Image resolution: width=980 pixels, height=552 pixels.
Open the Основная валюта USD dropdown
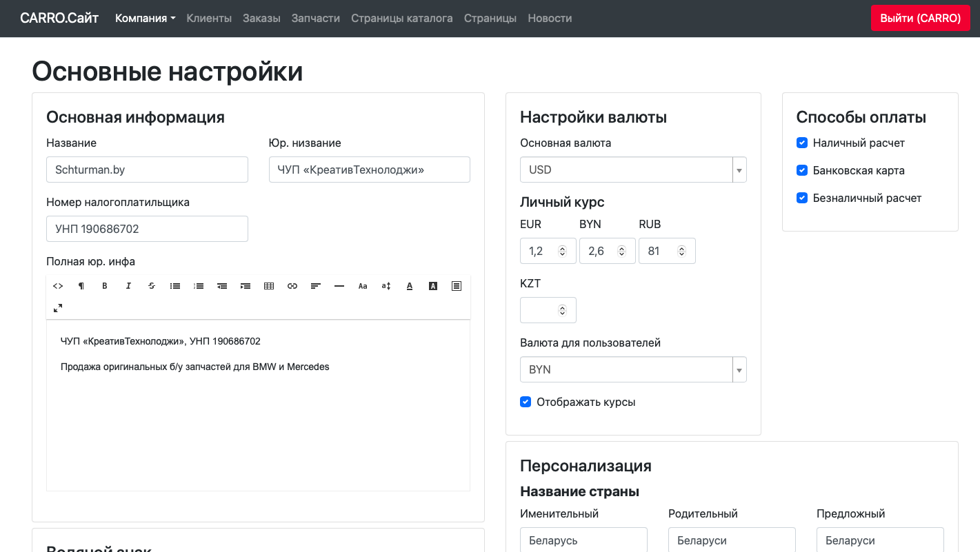[632, 170]
